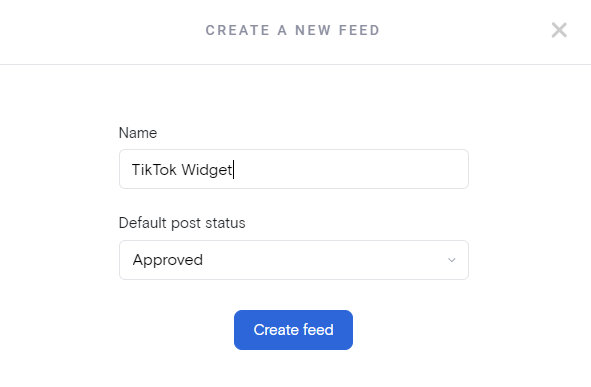This screenshot has height=387, width=591.
Task: Open the Default post status dropdown
Action: coord(294,260)
